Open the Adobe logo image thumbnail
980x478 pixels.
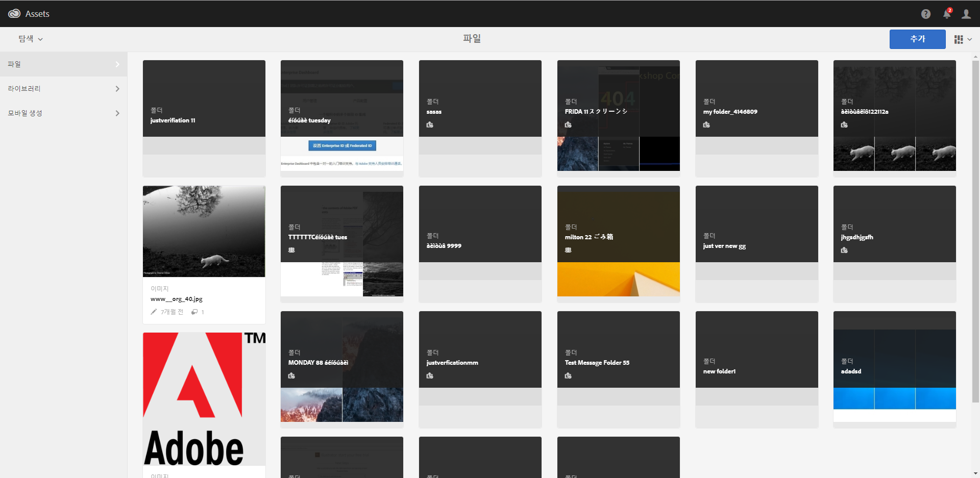tap(204, 399)
